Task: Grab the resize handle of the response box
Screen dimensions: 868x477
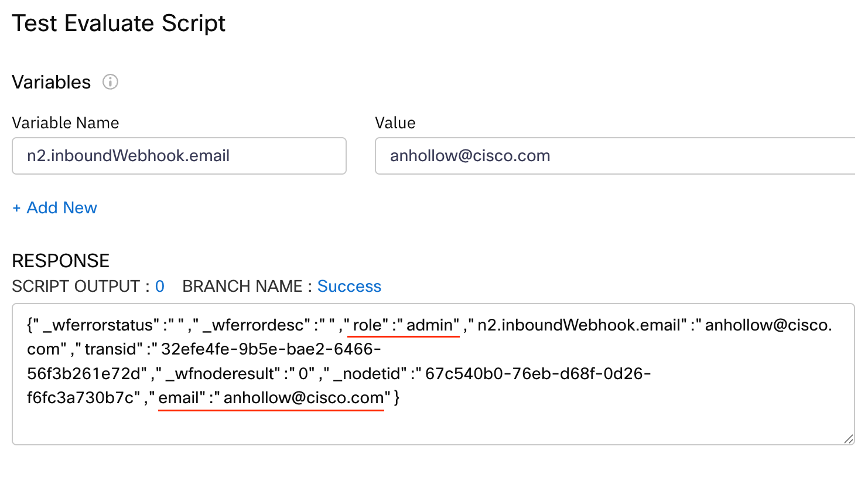Action: point(849,439)
